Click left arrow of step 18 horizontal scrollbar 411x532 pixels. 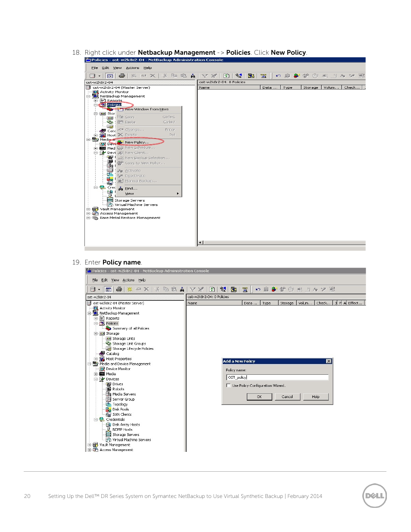pos(200,243)
